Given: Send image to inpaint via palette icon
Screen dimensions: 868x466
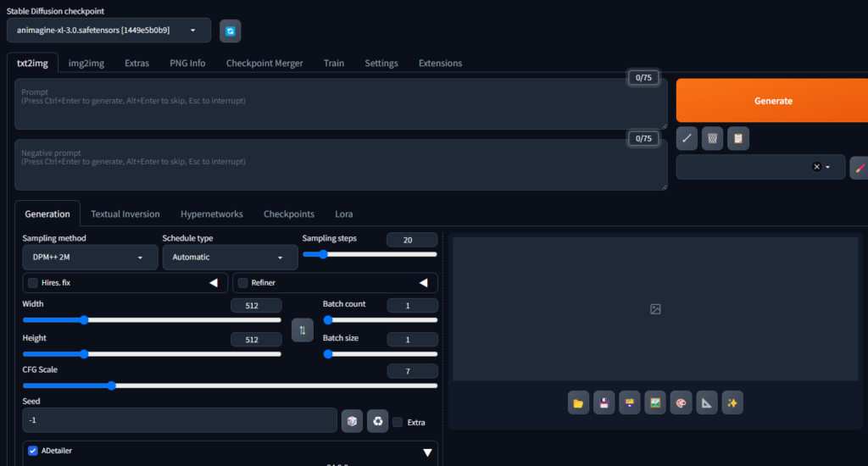Looking at the screenshot, I should pyautogui.click(x=681, y=403).
